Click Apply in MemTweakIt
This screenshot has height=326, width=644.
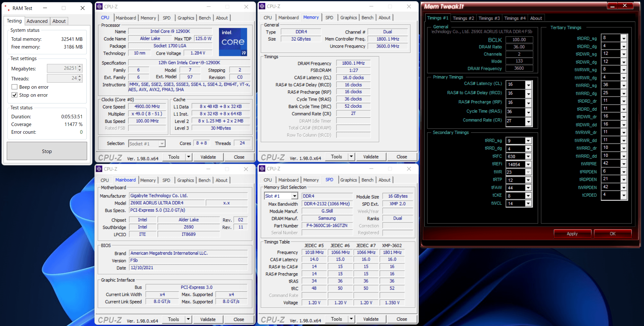coord(572,234)
